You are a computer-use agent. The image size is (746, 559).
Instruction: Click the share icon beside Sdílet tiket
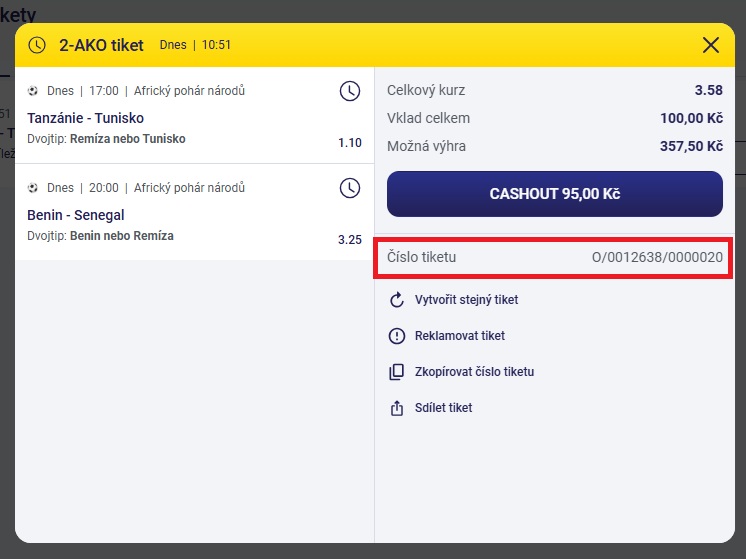(396, 408)
